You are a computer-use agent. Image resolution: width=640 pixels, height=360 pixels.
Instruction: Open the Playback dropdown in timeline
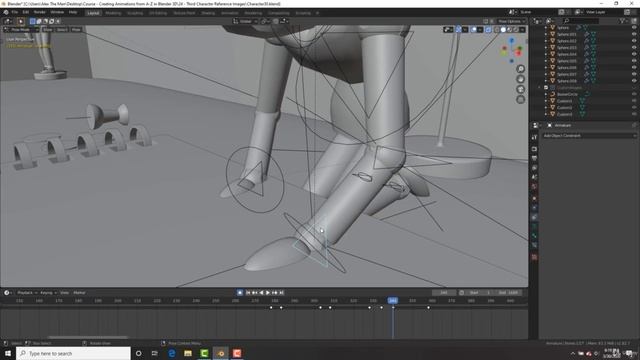(x=27, y=293)
